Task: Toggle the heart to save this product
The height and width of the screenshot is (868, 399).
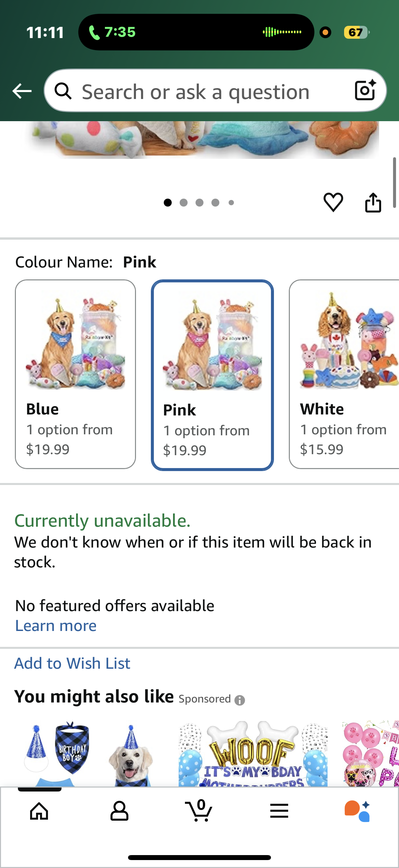Action: (x=333, y=202)
